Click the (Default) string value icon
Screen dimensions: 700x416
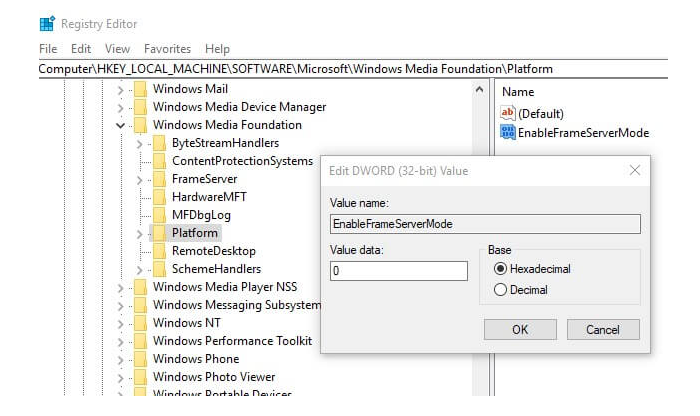point(508,113)
